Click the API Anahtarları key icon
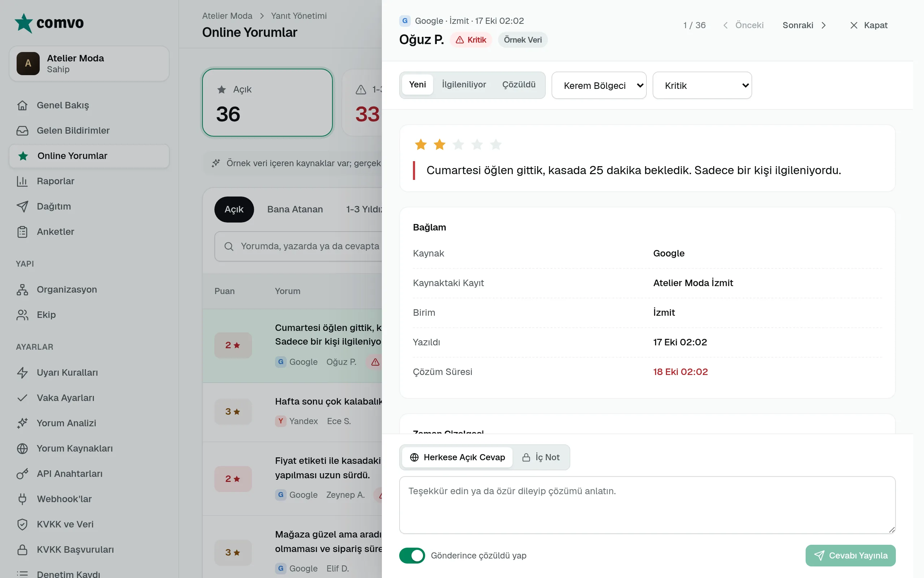This screenshot has width=924, height=578. click(22, 473)
